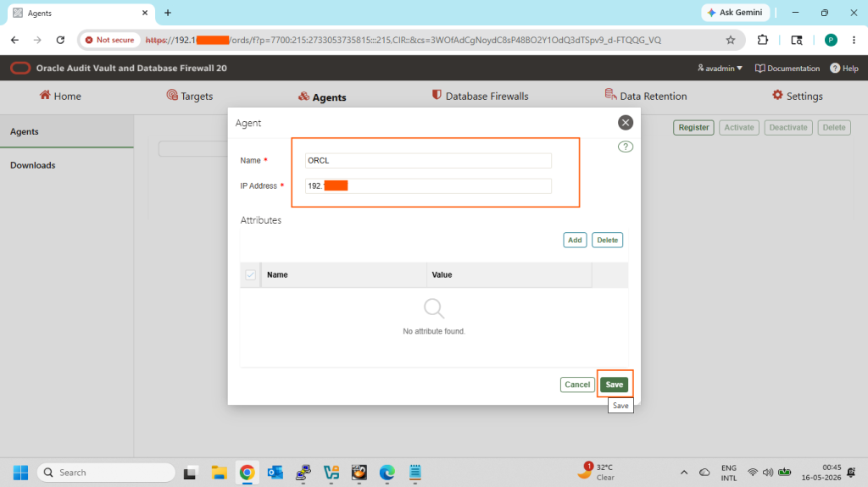The height and width of the screenshot is (487, 868).
Task: Open the Settings tab
Action: (x=798, y=97)
